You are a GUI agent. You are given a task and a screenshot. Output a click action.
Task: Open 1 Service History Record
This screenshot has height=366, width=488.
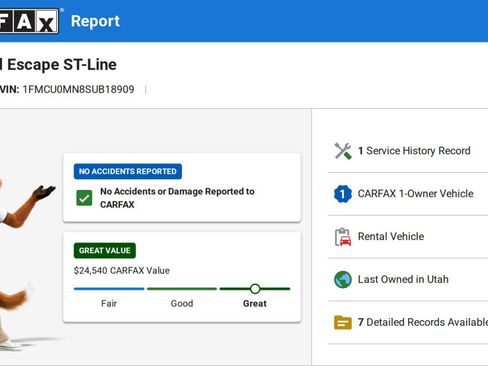pos(414,151)
